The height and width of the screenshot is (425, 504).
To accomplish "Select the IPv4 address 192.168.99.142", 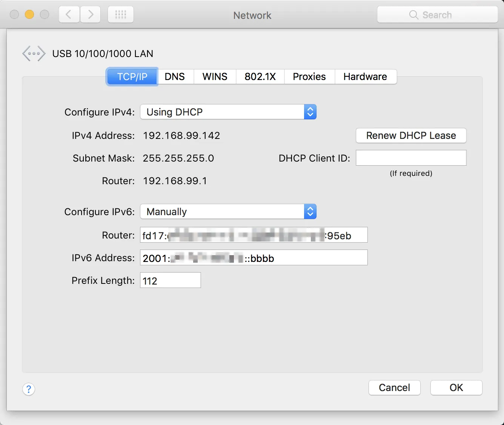I will (181, 136).
